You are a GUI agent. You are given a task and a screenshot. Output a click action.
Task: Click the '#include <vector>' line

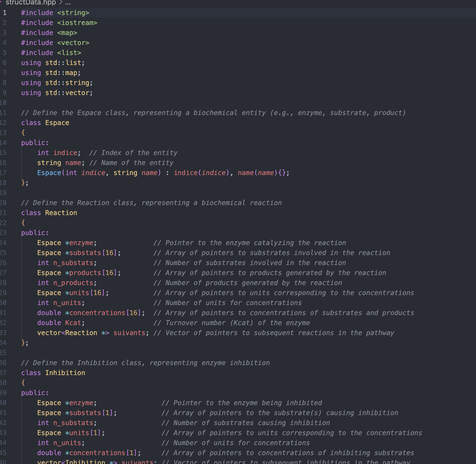click(55, 43)
